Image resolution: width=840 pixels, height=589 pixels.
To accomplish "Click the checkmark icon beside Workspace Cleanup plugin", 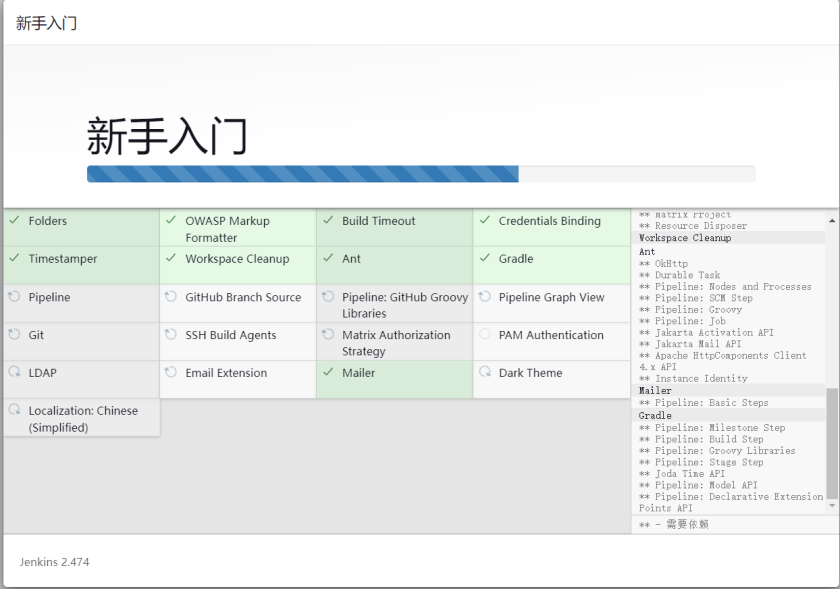I will (171, 258).
